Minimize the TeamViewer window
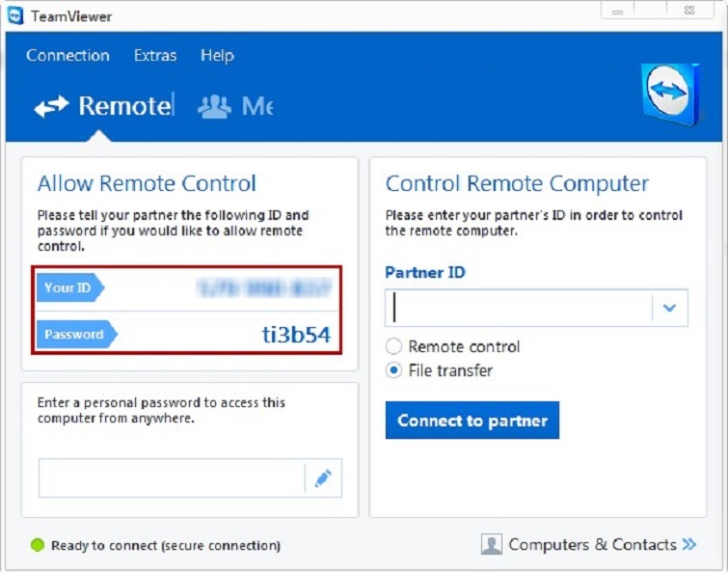Image resolution: width=728 pixels, height=573 pixels. point(617,11)
